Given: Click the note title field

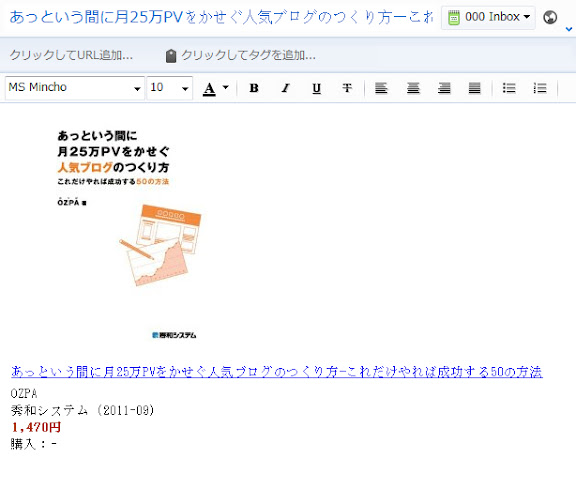Looking at the screenshot, I should [x=221, y=17].
